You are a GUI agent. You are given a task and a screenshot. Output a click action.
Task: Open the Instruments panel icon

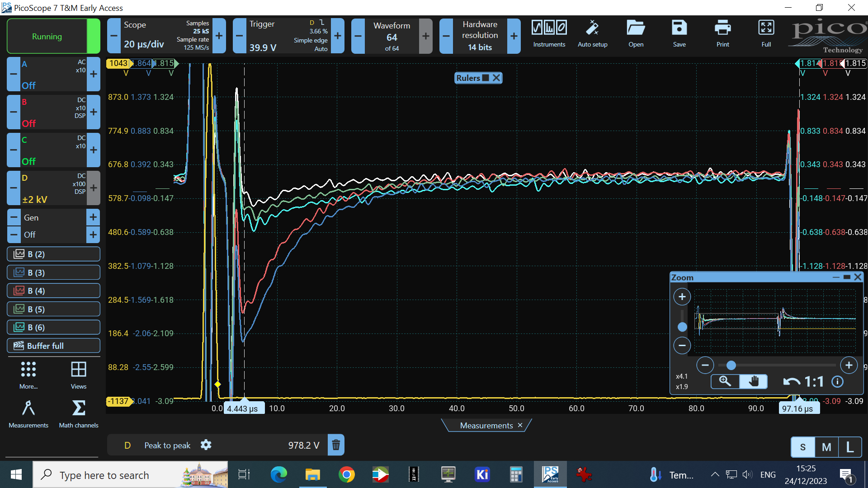(x=549, y=28)
